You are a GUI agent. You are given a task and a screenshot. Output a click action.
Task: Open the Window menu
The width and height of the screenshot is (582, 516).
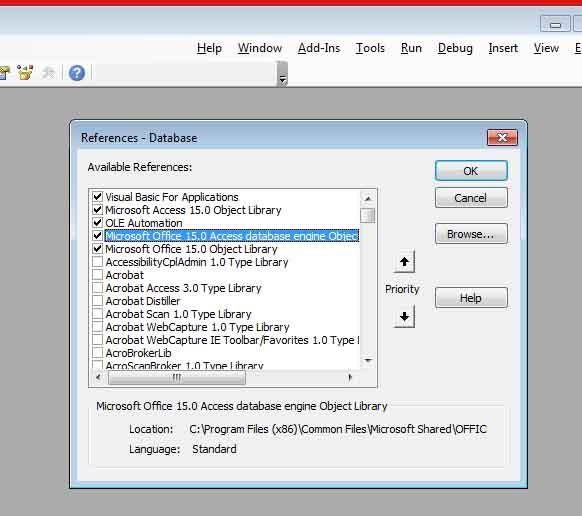(x=260, y=48)
